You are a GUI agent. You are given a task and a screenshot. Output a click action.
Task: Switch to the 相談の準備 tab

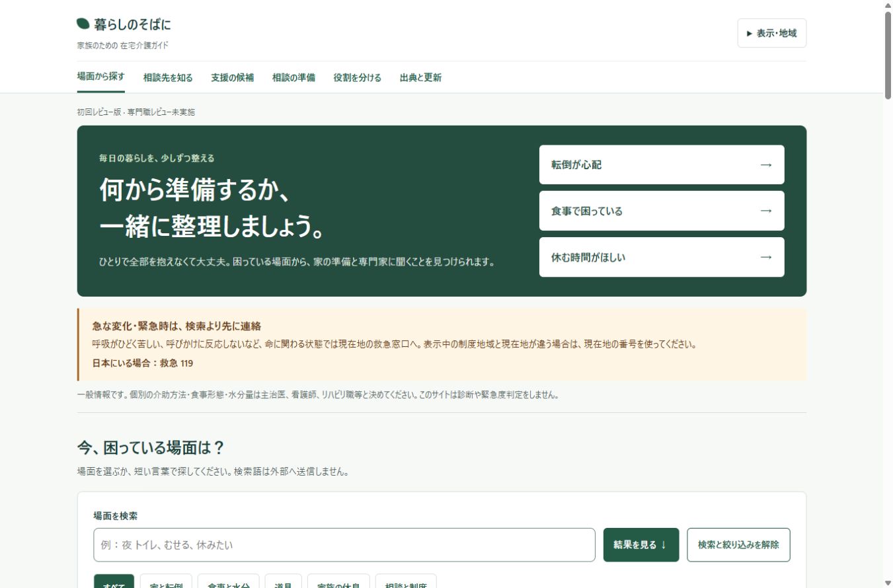293,77
